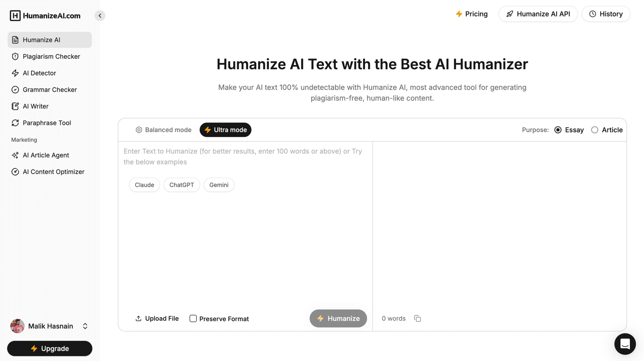This screenshot has height=361, width=644.
Task: Select the AI Writer tool
Action: click(x=35, y=106)
